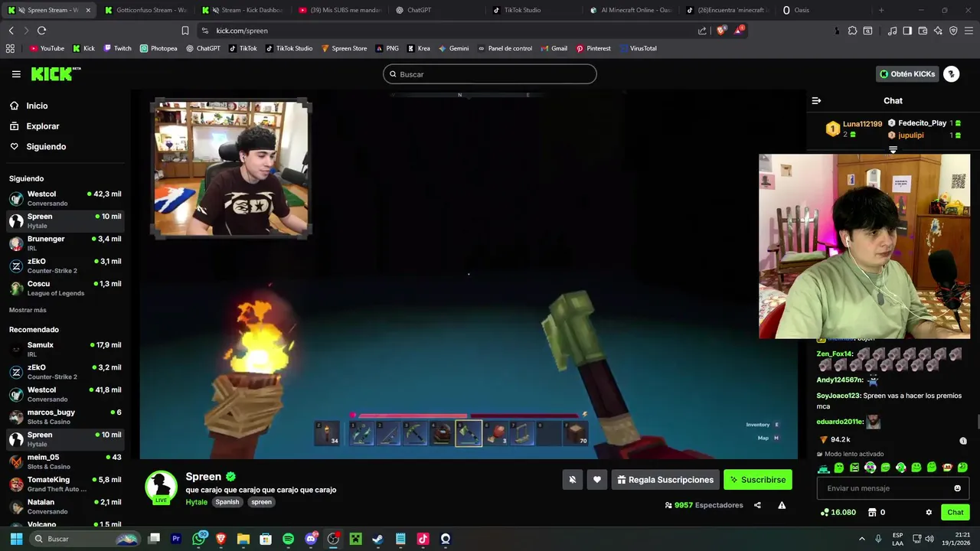Open Spotify from the taskbar
The height and width of the screenshot is (551, 980).
point(288,539)
